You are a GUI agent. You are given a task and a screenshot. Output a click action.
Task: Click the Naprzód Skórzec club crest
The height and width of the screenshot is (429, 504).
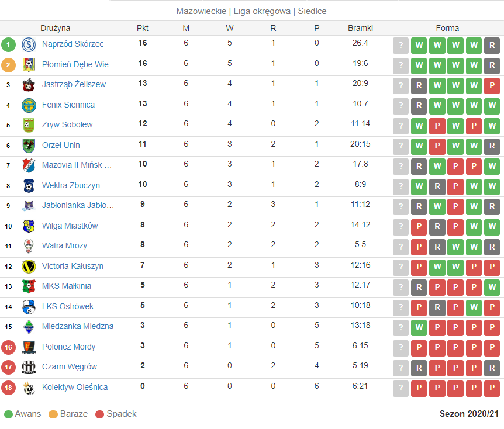[29, 44]
